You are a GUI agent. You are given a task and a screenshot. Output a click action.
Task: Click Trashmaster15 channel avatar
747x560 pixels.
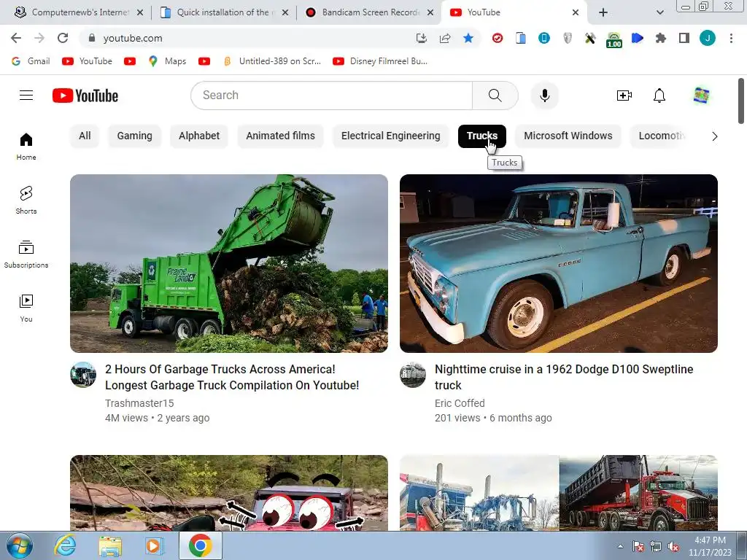[x=83, y=375]
